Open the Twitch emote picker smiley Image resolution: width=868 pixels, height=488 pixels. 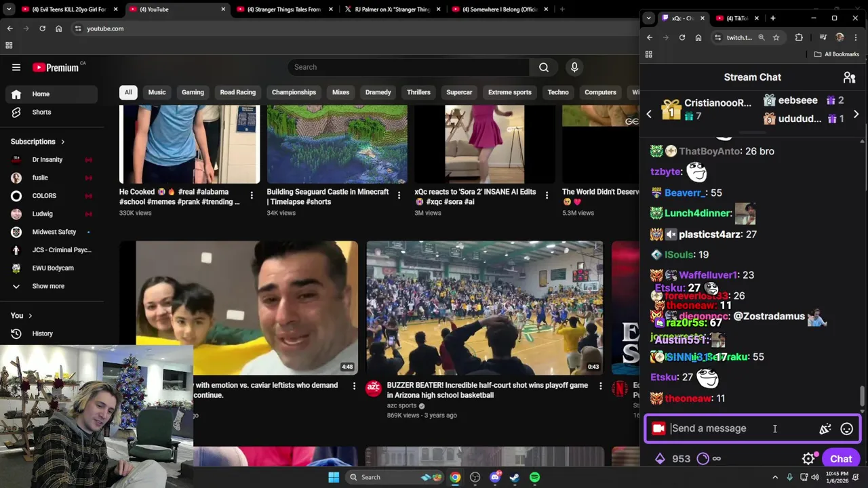[x=846, y=428]
